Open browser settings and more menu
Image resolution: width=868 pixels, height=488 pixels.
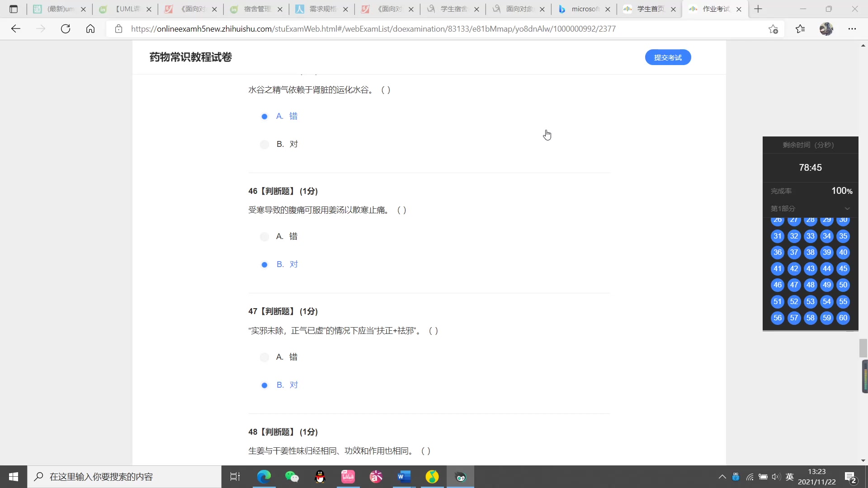(852, 29)
